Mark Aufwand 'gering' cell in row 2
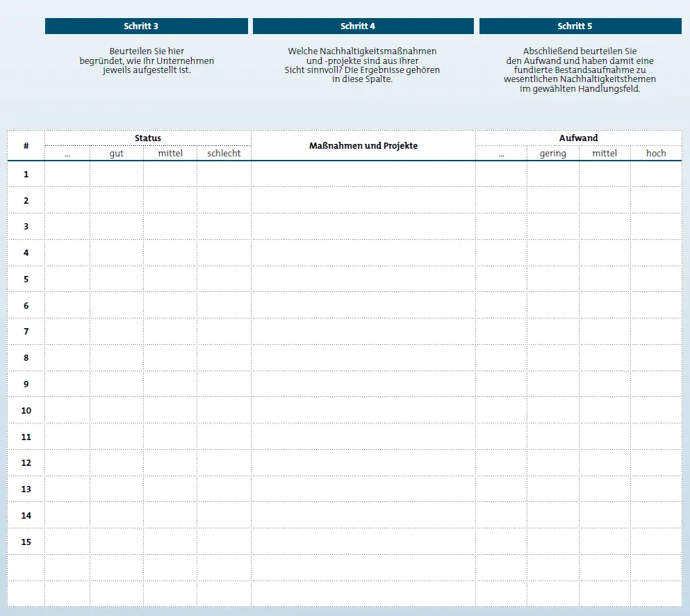Screen dimensions: 690x616 [x=553, y=201]
